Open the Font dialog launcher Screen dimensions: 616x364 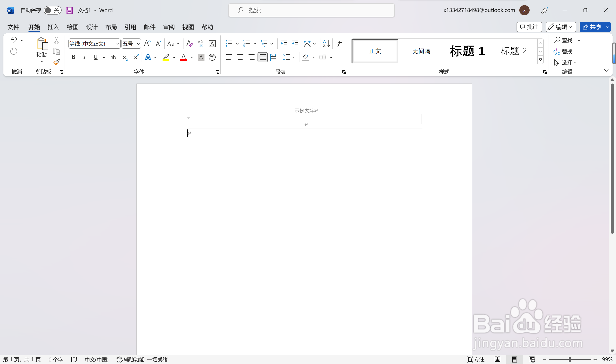point(217,72)
